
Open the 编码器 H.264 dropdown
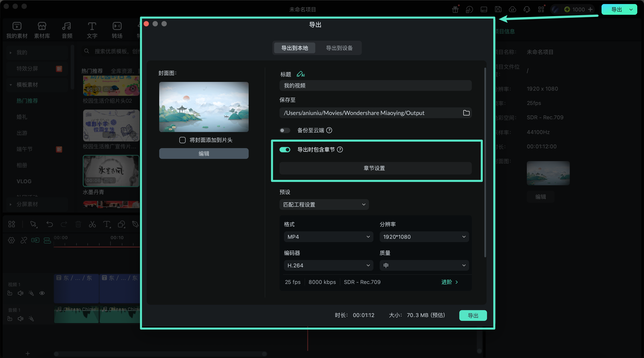click(328, 265)
